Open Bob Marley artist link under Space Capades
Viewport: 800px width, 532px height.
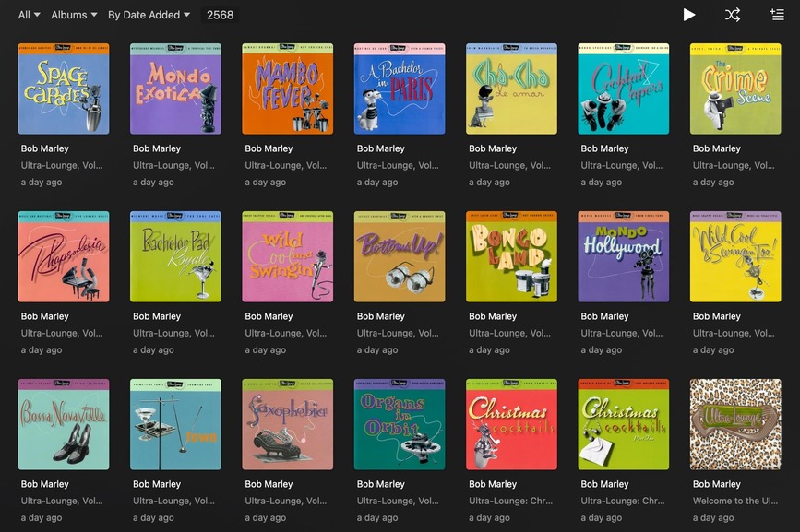(x=45, y=148)
